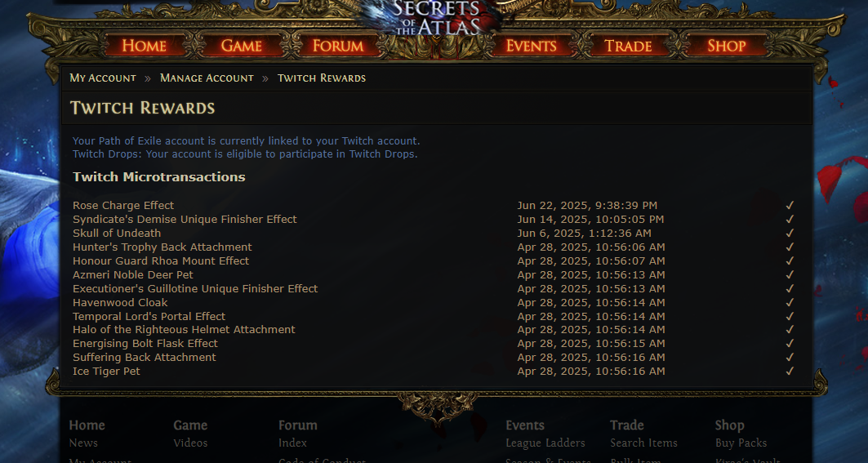868x463 pixels.
Task: Open the News footer link
Action: coord(83,443)
